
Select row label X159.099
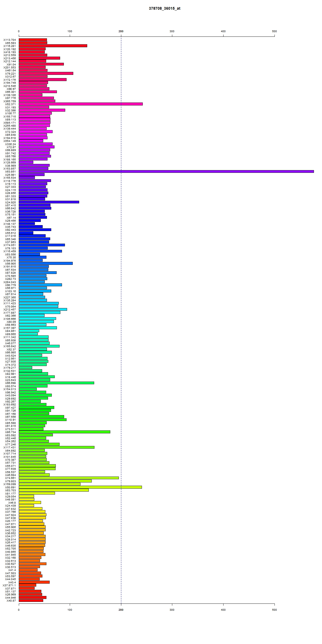[10, 484]
